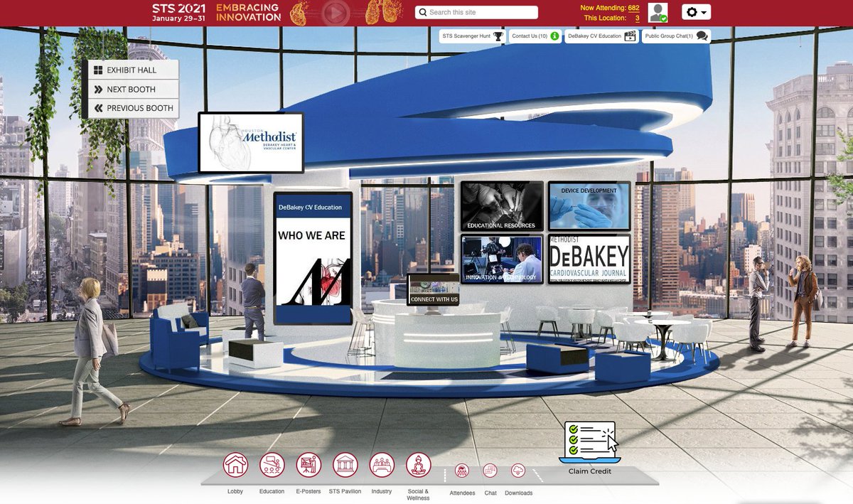Open the Innovation & Technology panel
The width and height of the screenshot is (853, 504).
(x=502, y=259)
